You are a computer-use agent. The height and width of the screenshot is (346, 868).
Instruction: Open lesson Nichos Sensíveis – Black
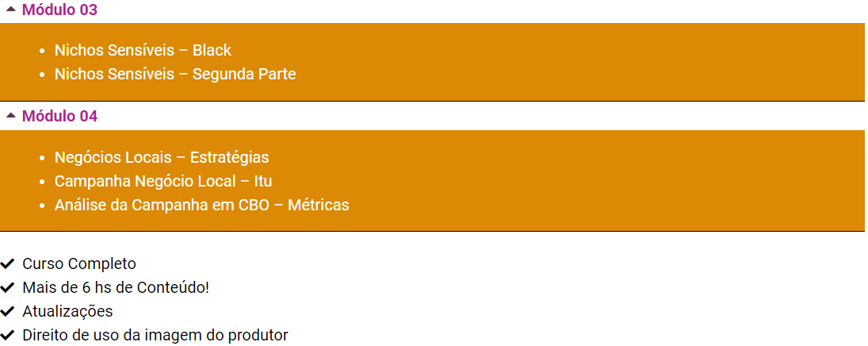[143, 50]
